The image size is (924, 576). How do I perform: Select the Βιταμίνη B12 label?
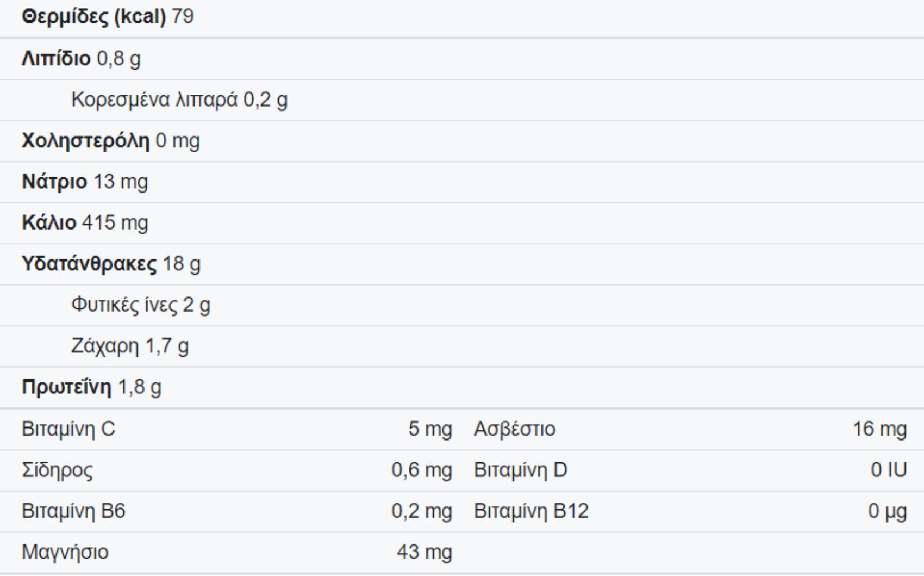[x=531, y=512]
